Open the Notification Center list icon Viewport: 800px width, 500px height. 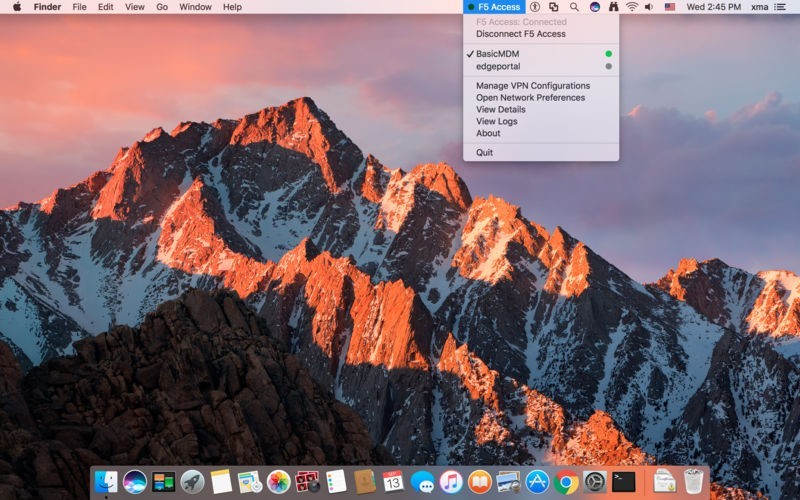(780, 7)
